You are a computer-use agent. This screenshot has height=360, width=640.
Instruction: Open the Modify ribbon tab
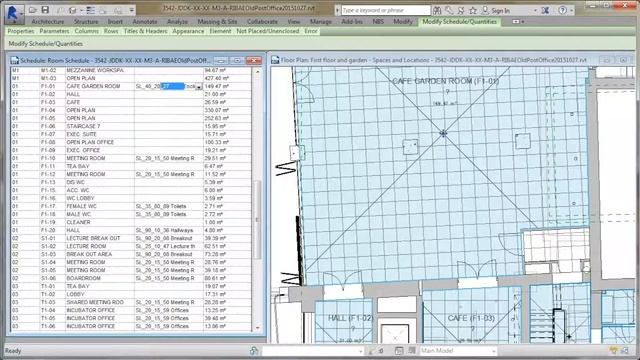(x=403, y=22)
